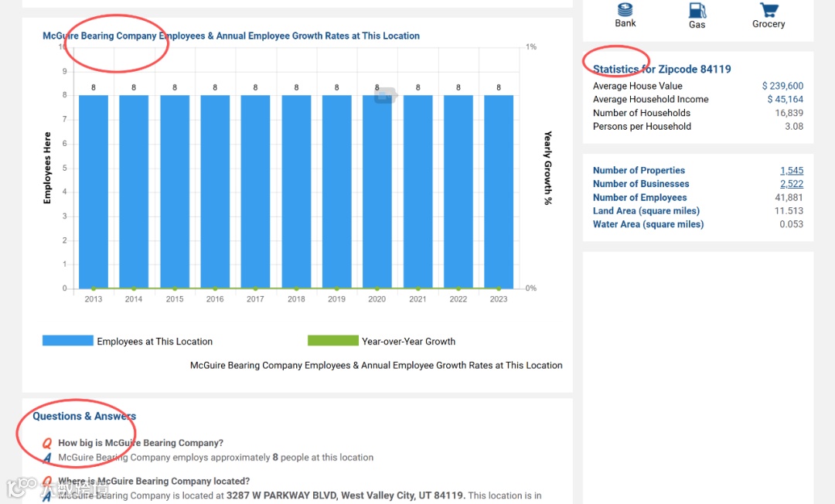The image size is (835, 504).
Task: Click the 2023 employee bar
Action: 499,192
